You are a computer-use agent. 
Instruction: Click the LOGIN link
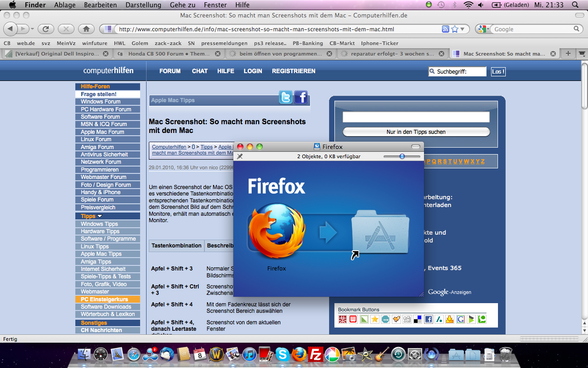(x=253, y=71)
